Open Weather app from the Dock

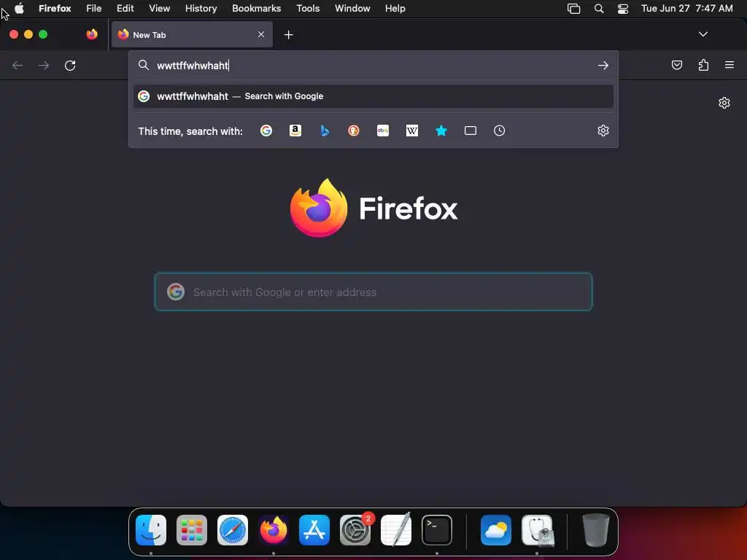(496, 530)
